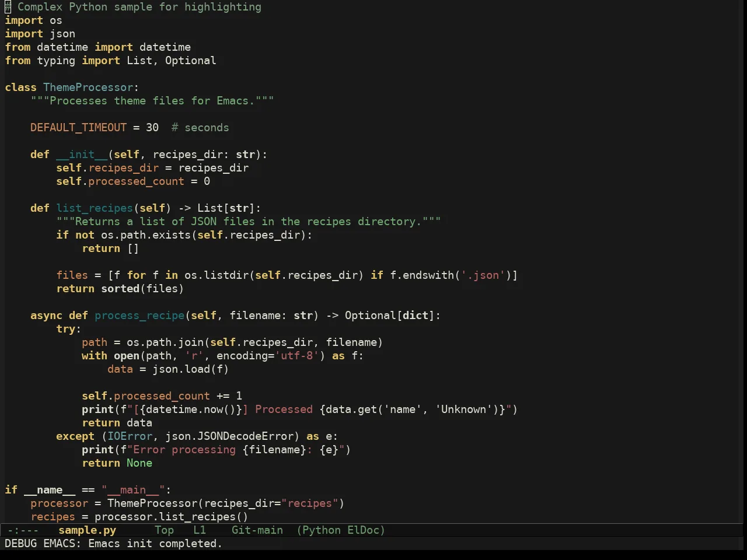This screenshot has width=747, height=560.
Task: Click datetime.now() inside the f-string
Action: coord(191,409)
